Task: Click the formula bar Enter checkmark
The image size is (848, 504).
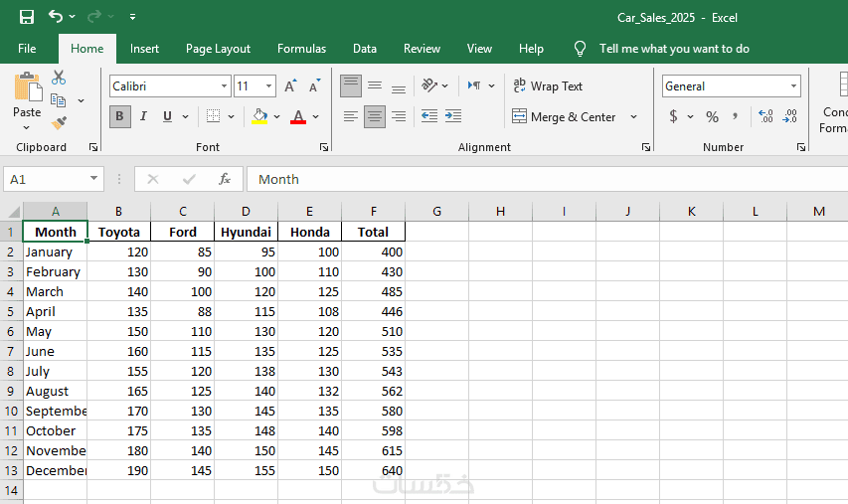Action: [x=189, y=179]
